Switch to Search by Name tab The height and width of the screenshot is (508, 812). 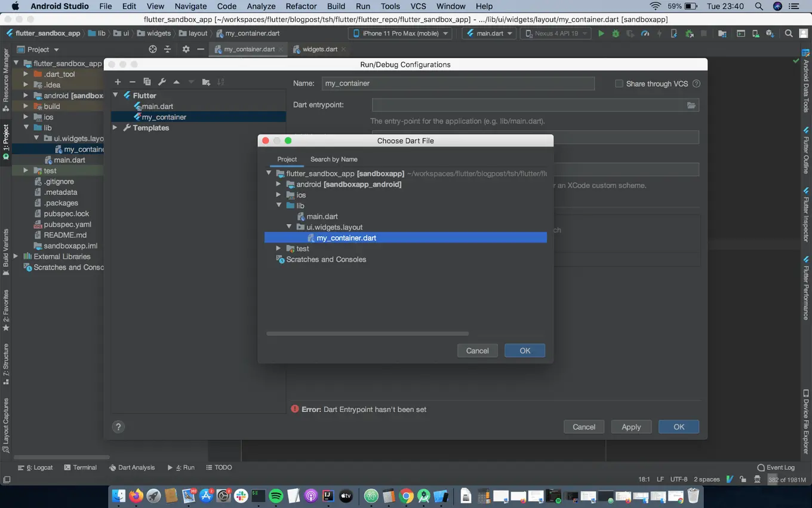point(334,159)
